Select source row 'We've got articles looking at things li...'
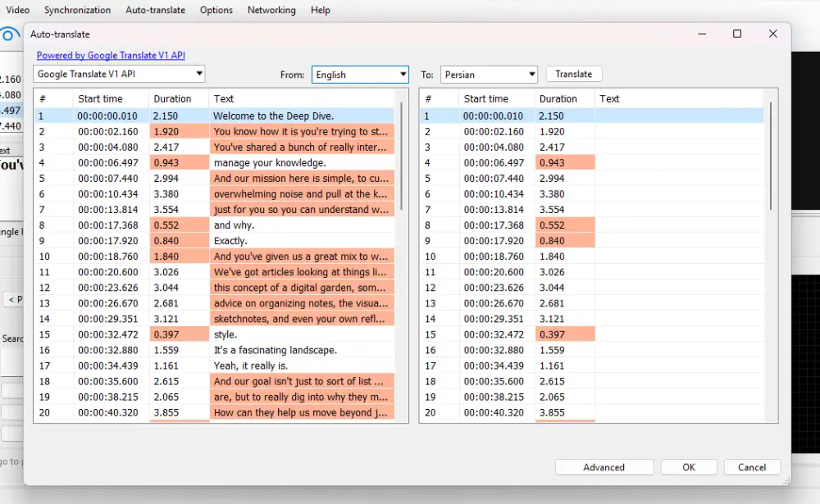This screenshot has height=504, width=820. [x=214, y=272]
